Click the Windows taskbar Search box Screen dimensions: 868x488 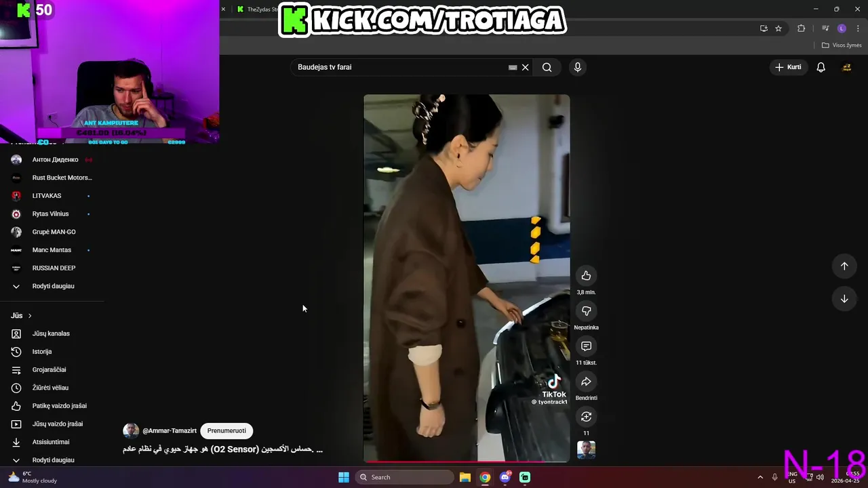click(405, 477)
